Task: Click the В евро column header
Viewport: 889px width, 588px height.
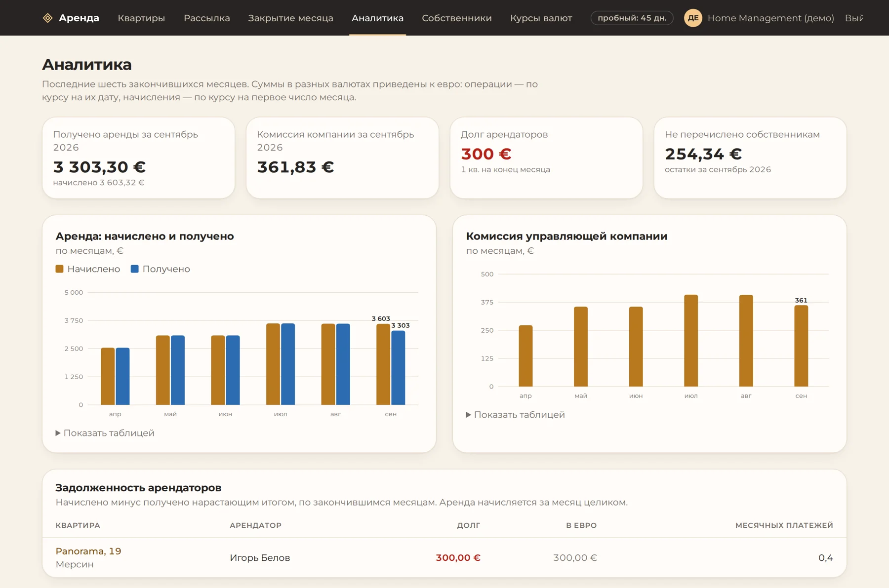Action: tap(581, 525)
